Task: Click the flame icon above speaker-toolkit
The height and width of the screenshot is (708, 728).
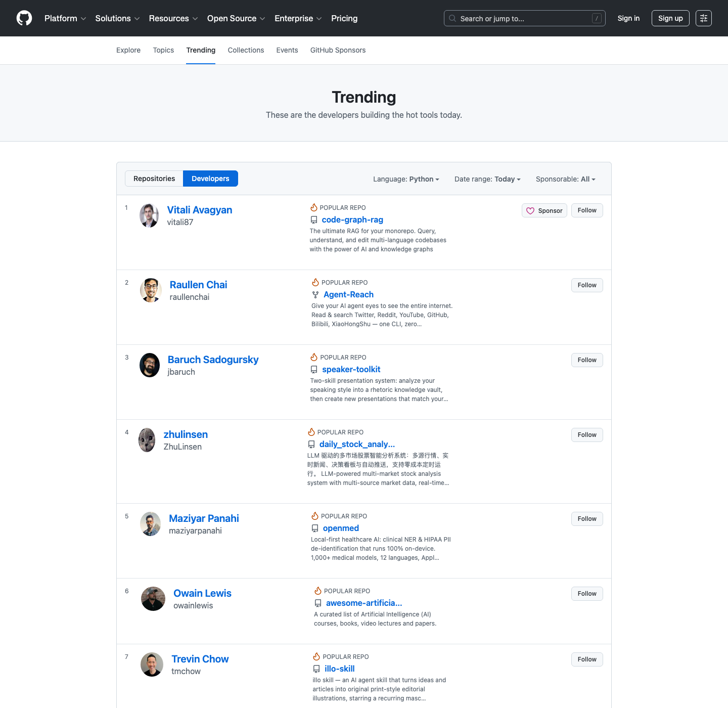Action: point(314,357)
